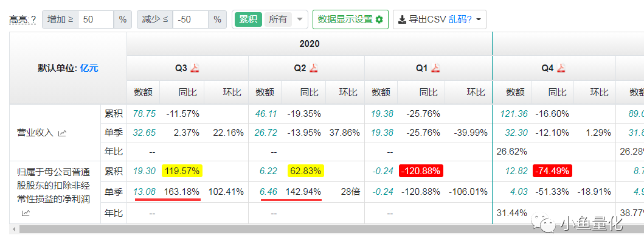Image resolution: width=644 pixels, height=252 pixels.
Task: Toggle the 累积 option
Action: (x=248, y=19)
